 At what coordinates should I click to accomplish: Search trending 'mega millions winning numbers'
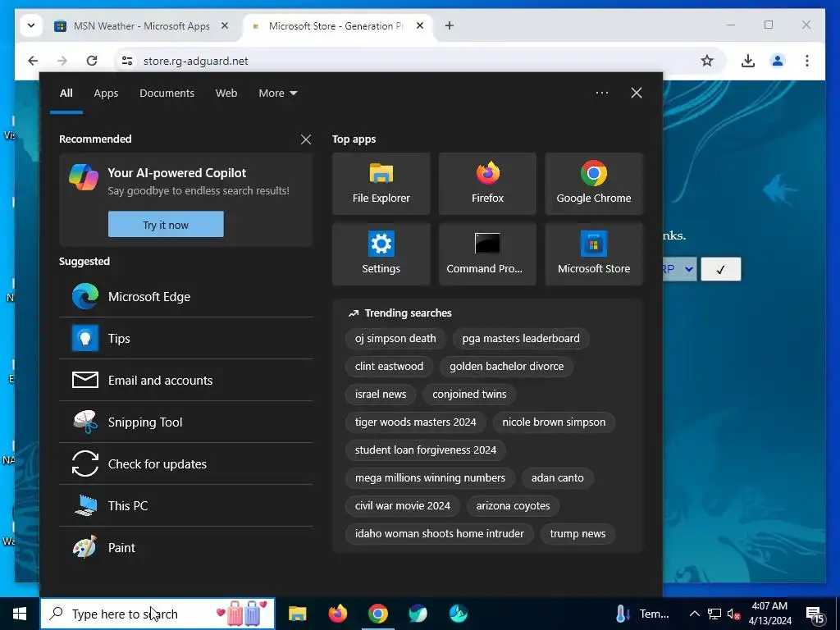click(430, 478)
